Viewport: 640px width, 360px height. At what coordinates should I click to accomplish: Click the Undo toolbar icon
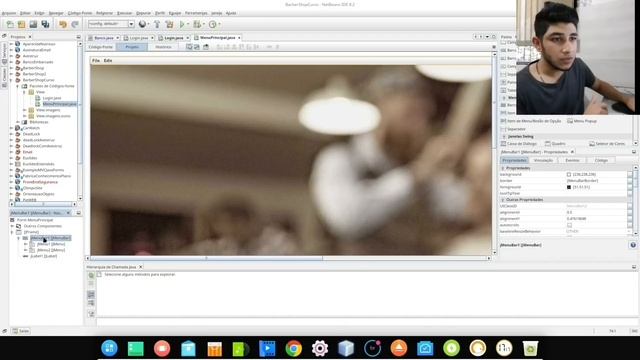coord(63,24)
